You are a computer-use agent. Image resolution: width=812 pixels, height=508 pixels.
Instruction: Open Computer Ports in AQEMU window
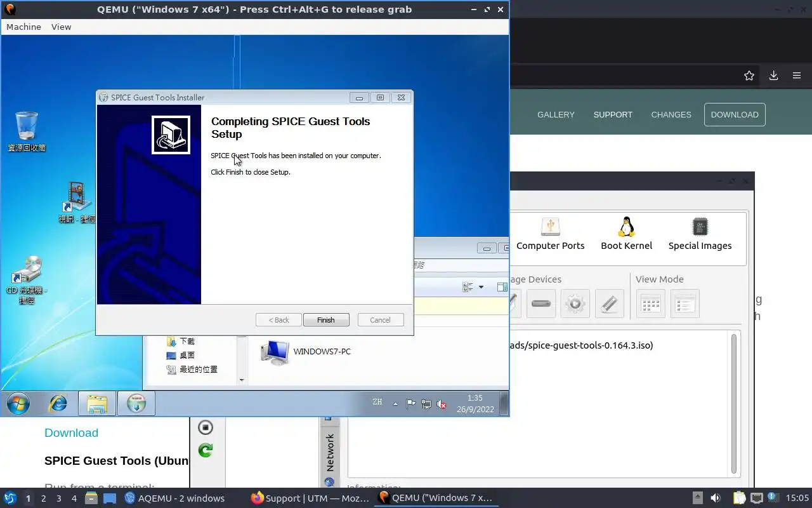pos(551,234)
